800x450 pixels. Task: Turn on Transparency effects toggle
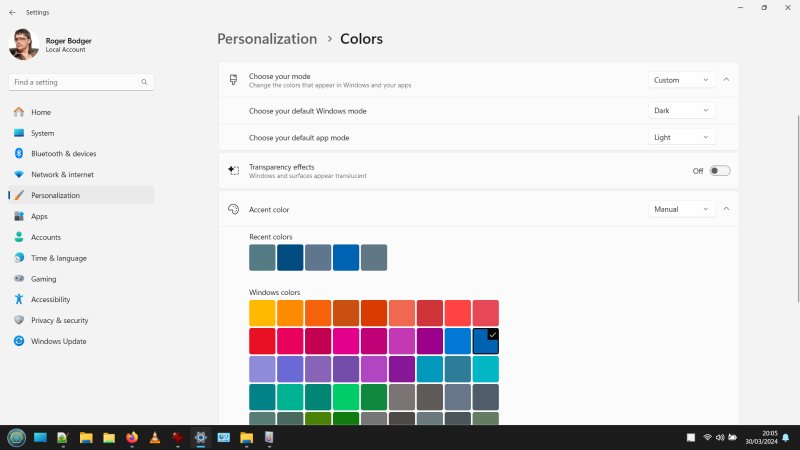click(x=719, y=171)
